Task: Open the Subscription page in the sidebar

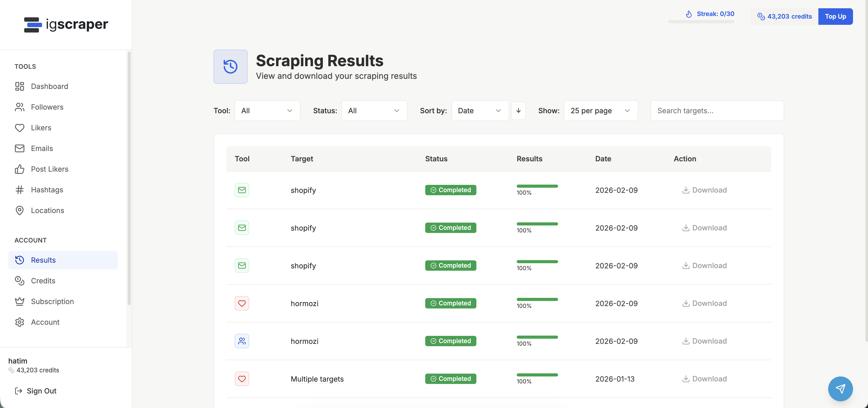Action: [x=52, y=301]
